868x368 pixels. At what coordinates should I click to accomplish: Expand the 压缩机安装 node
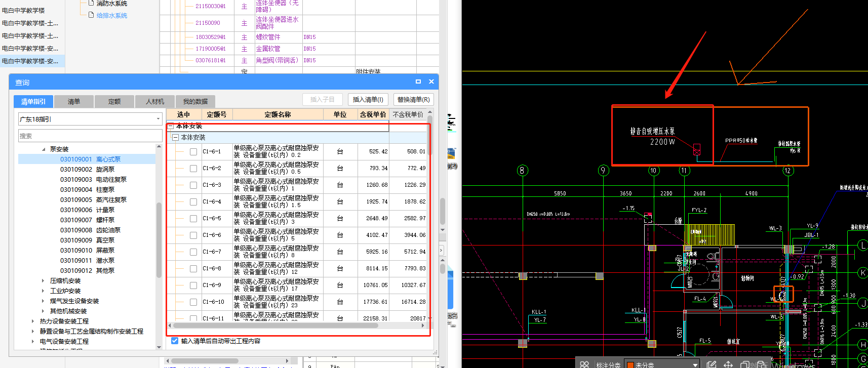43,281
